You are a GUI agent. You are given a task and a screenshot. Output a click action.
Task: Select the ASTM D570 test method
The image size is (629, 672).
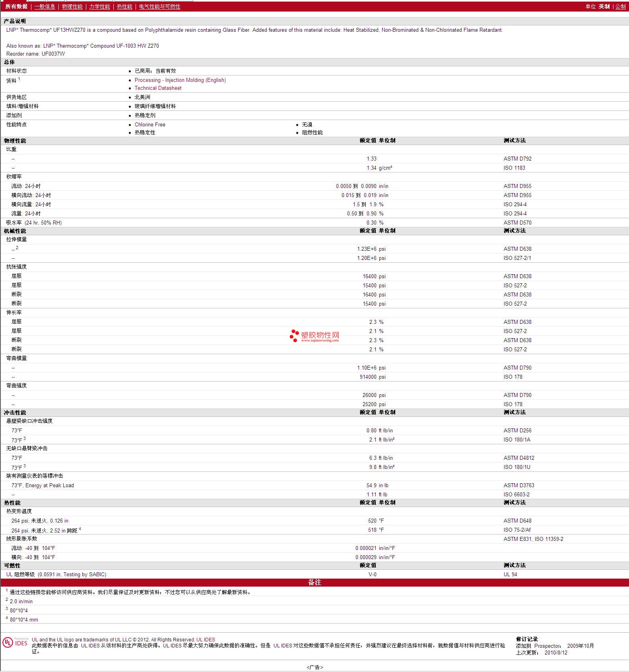(517, 223)
